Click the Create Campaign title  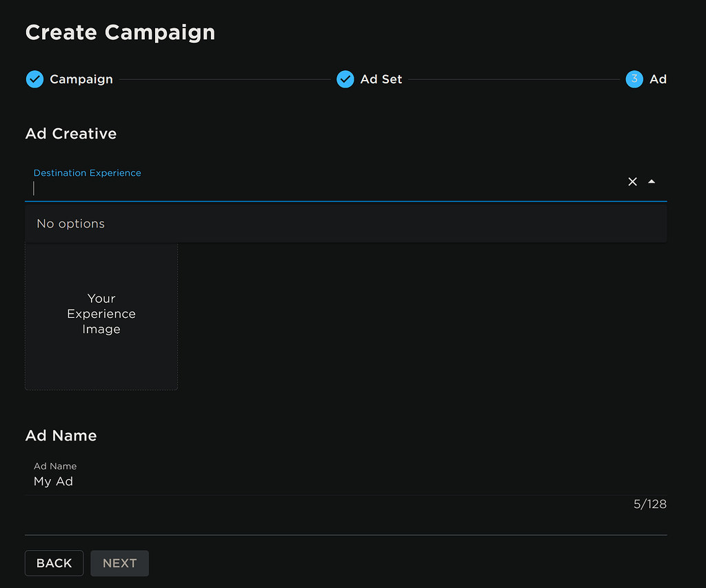tap(120, 32)
